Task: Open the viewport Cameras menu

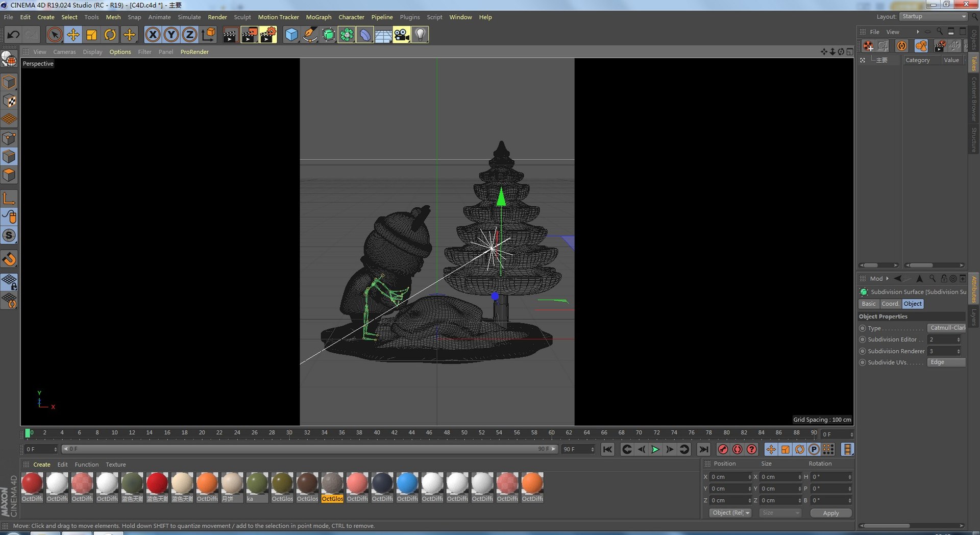Action: 64,52
